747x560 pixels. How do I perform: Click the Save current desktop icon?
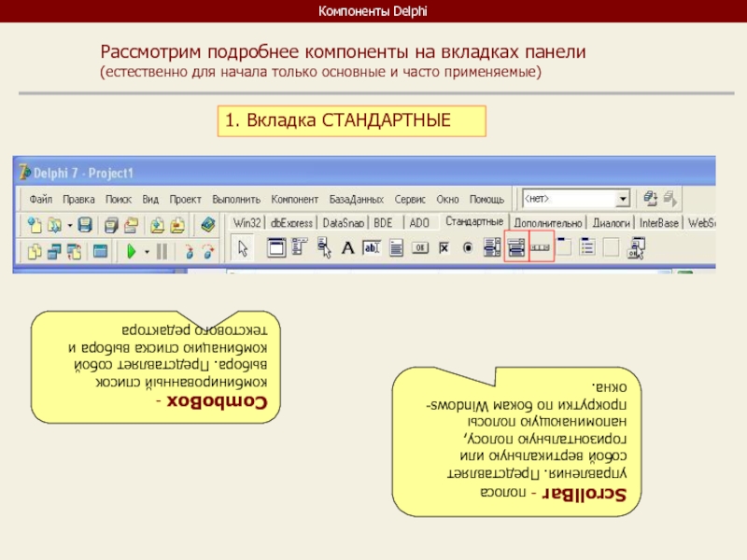[x=650, y=198]
